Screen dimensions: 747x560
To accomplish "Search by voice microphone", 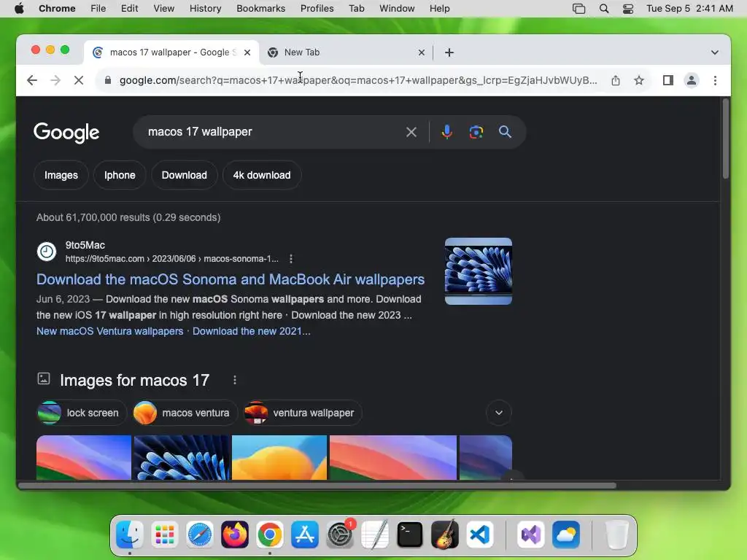I will point(447,132).
